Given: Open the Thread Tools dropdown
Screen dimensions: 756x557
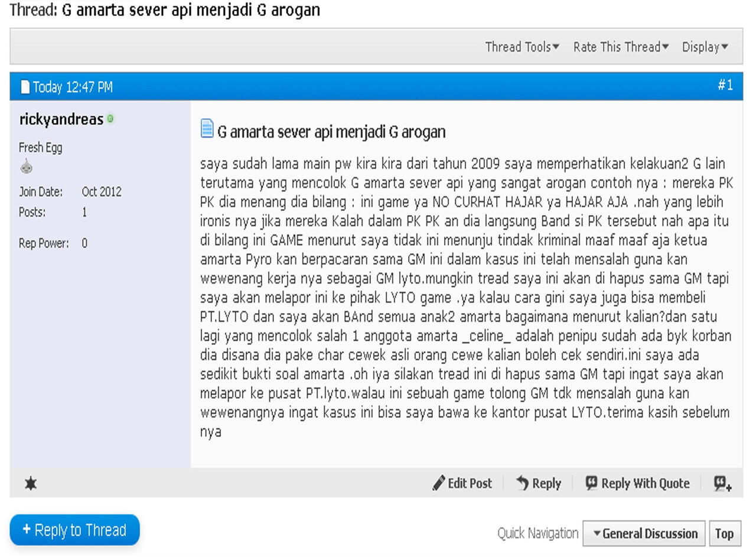Looking at the screenshot, I should click(522, 47).
